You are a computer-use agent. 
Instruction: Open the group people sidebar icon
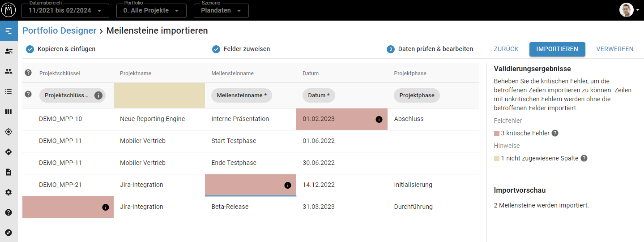[9, 71]
